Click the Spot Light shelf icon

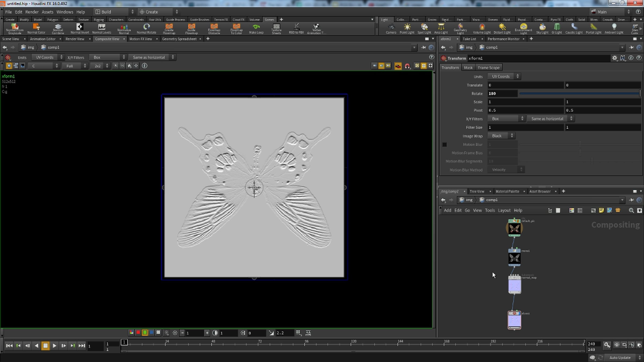click(x=424, y=28)
